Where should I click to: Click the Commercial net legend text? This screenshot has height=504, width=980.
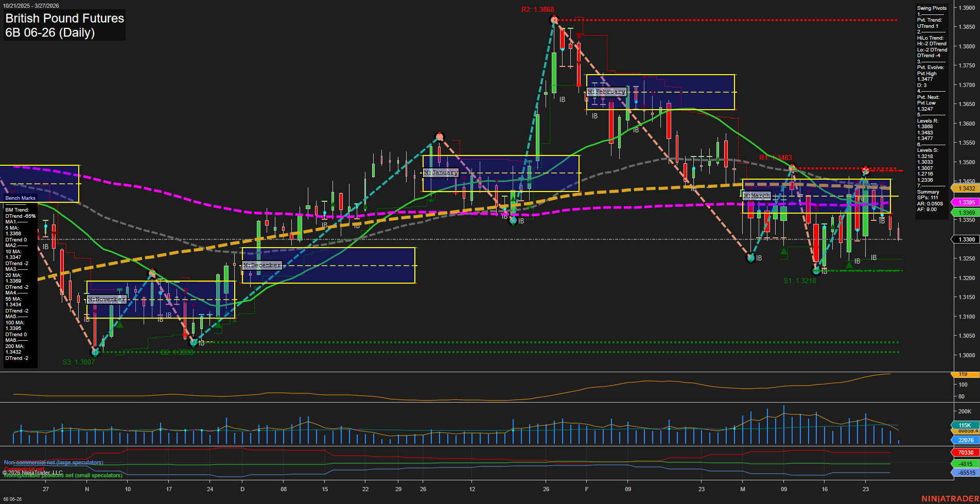[x=24, y=469]
